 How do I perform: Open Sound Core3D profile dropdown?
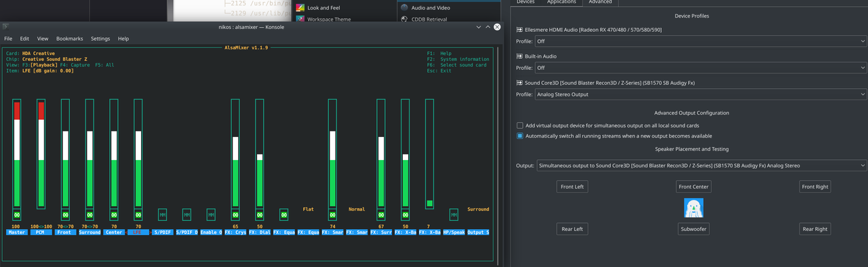point(701,94)
